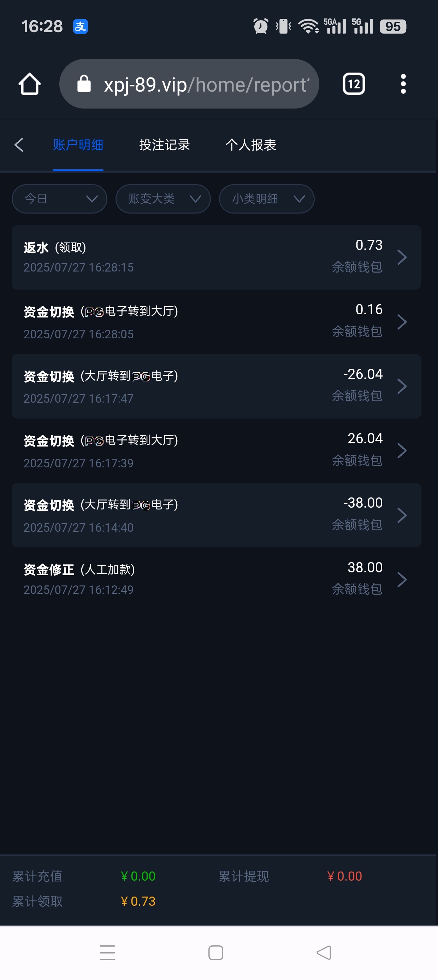Viewport: 438px width, 980px height.
Task: Open the 返水 (领取) 0.73 record
Action: coord(216,257)
